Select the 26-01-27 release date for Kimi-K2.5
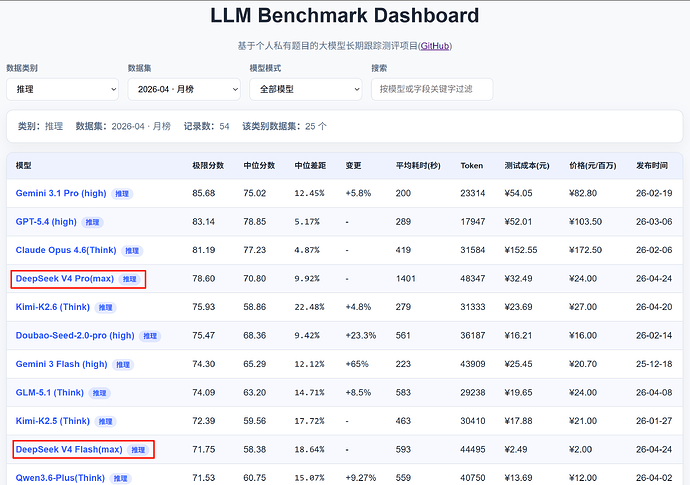Image resolution: width=690 pixels, height=485 pixels. (654, 421)
